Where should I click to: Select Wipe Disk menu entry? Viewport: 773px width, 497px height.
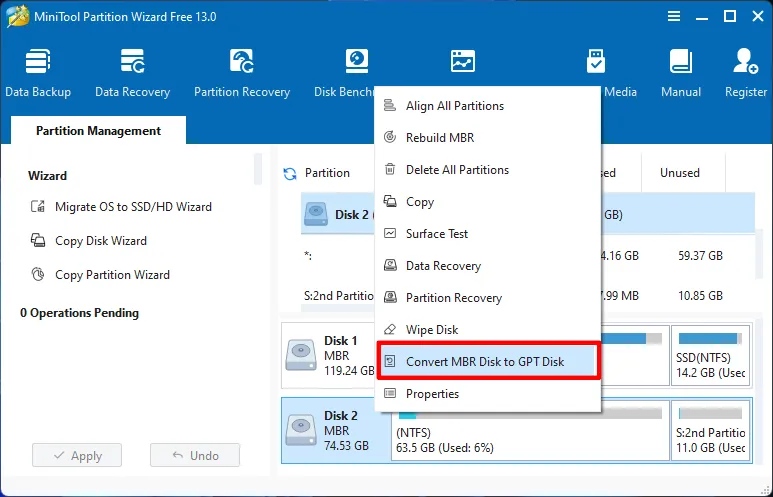pos(488,329)
